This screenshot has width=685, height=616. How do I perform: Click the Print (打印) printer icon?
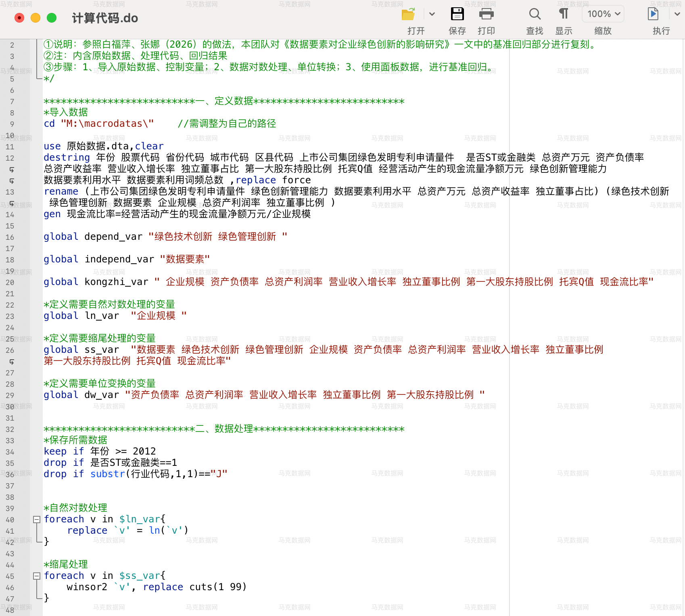(486, 14)
